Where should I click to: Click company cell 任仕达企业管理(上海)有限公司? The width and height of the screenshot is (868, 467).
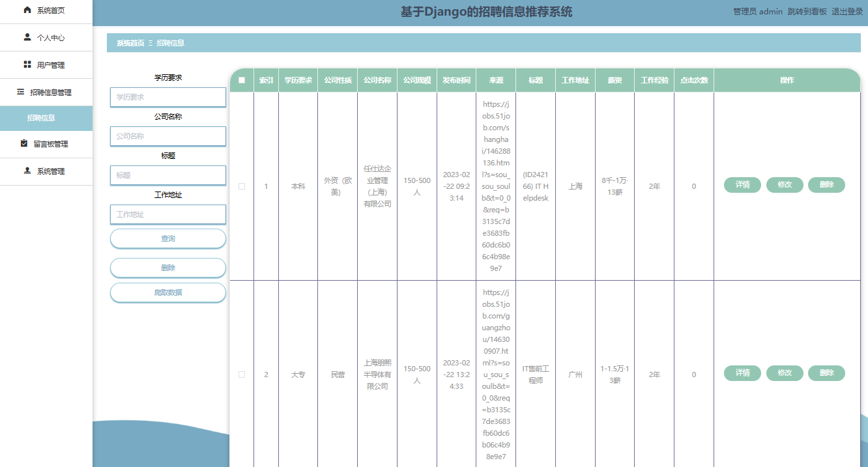click(x=377, y=186)
